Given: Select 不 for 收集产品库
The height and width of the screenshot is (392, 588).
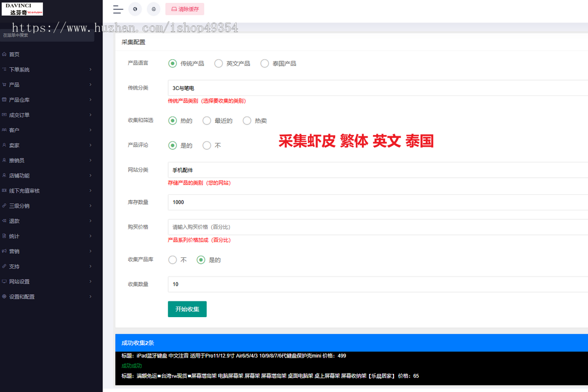Looking at the screenshot, I should click(x=172, y=260).
